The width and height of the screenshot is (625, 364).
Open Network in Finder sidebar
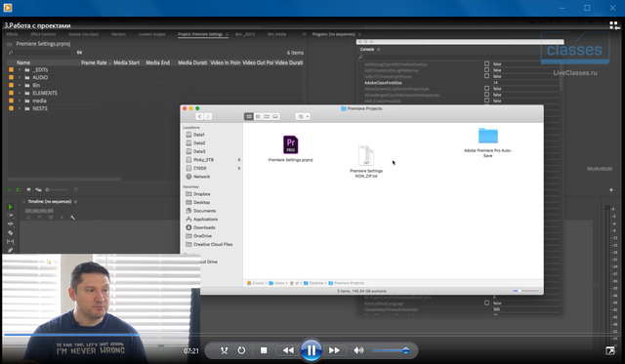[x=197, y=177]
